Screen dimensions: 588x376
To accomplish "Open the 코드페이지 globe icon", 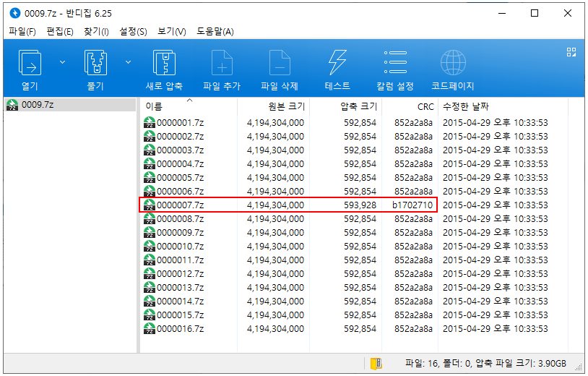I will click(x=453, y=63).
